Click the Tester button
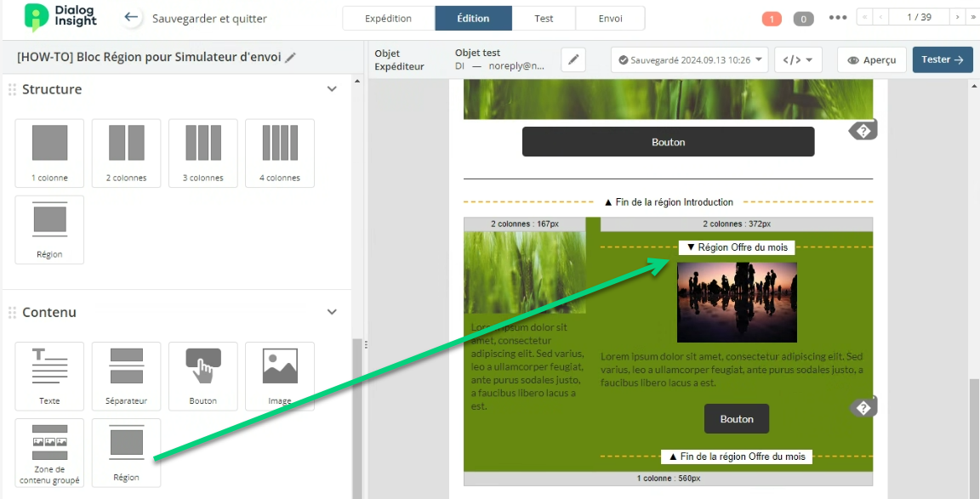Image resolution: width=980 pixels, height=499 pixels. pos(943,60)
